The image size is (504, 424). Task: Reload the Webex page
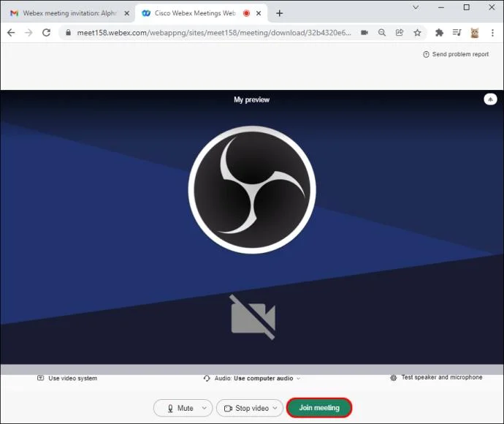pyautogui.click(x=46, y=32)
